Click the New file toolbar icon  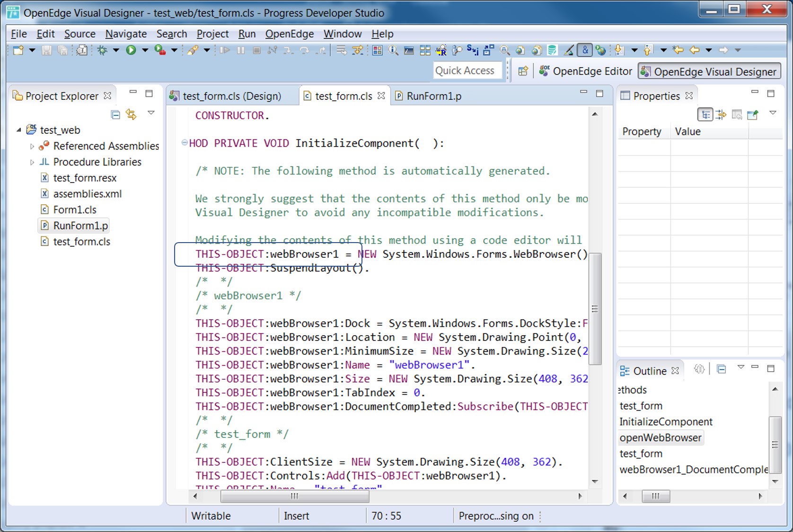click(x=18, y=50)
